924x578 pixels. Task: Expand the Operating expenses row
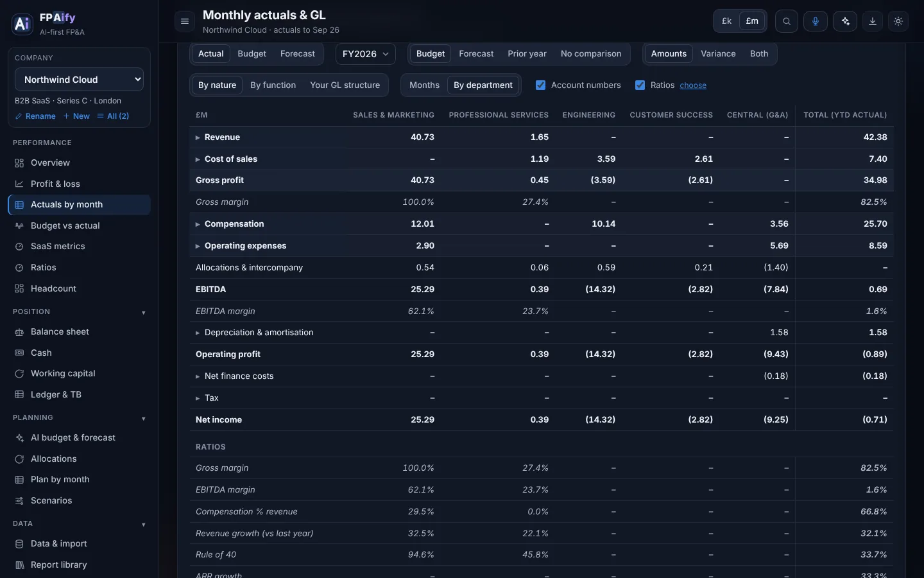(x=198, y=246)
